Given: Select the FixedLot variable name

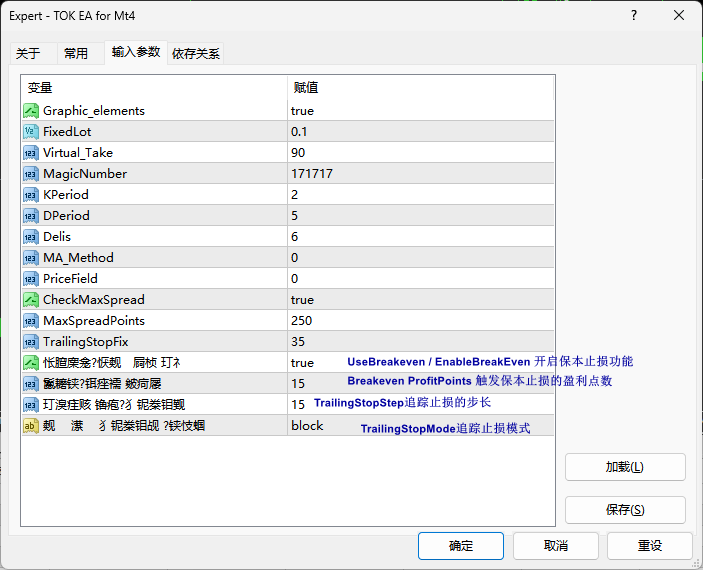Looking at the screenshot, I should tap(67, 132).
